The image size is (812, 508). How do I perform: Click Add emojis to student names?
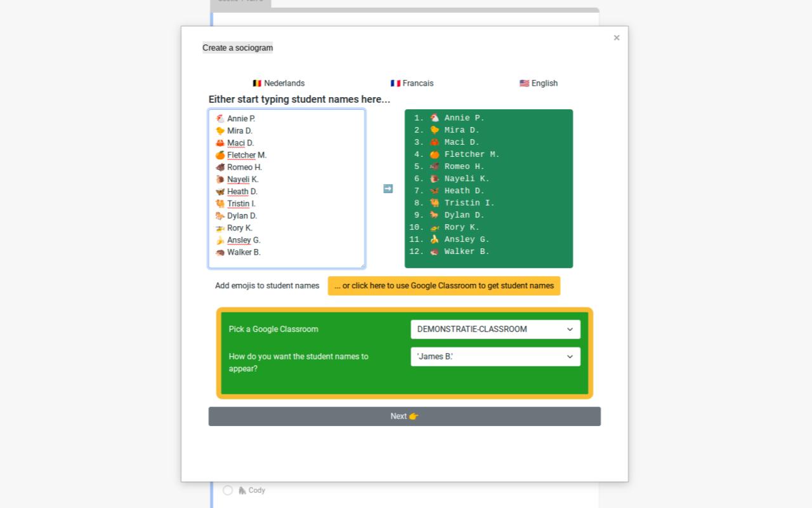(267, 286)
